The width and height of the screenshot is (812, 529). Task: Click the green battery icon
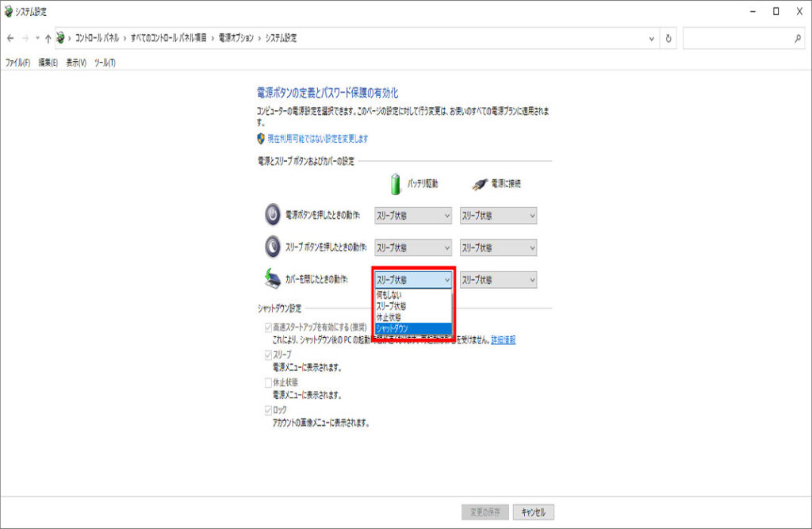pyautogui.click(x=396, y=183)
